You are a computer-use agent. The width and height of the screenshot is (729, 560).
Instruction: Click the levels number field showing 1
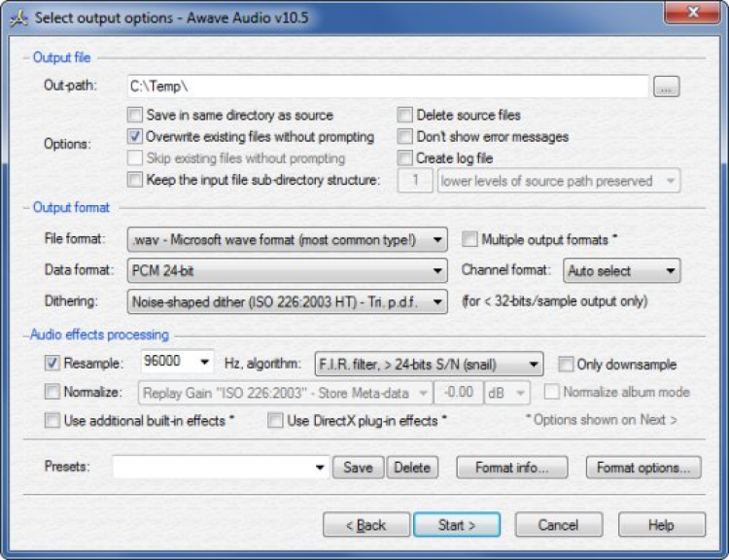tap(415, 181)
